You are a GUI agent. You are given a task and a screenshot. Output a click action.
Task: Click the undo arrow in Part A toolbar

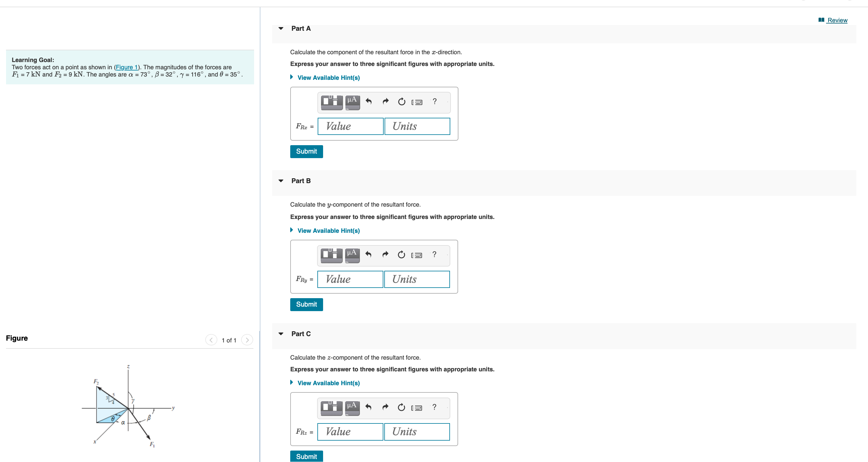click(368, 102)
